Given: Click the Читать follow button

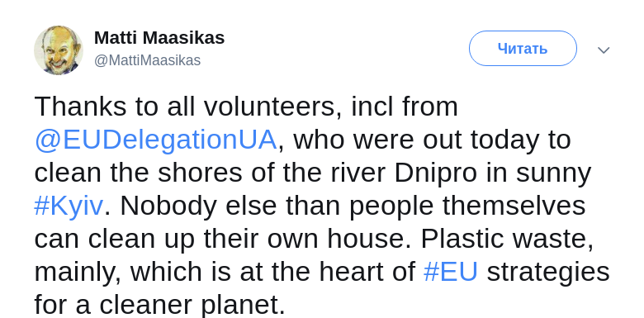Looking at the screenshot, I should coord(523,49).
